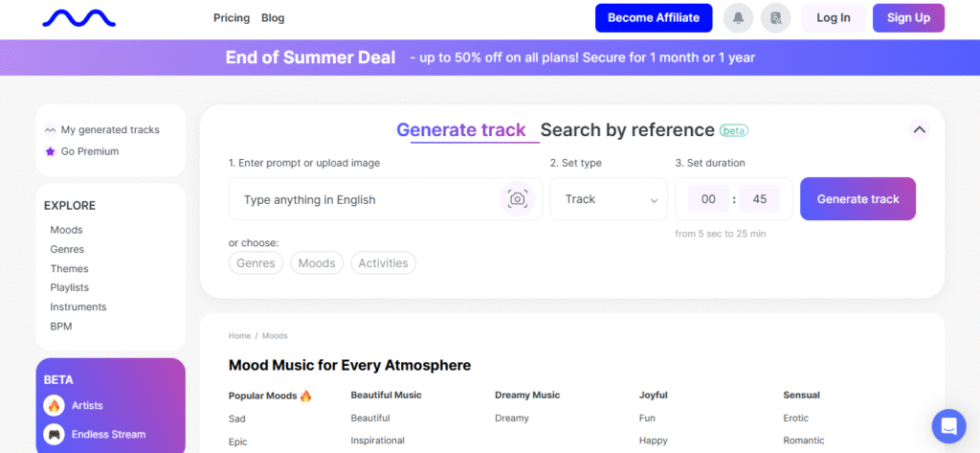Switch to Search by reference tab

click(628, 130)
